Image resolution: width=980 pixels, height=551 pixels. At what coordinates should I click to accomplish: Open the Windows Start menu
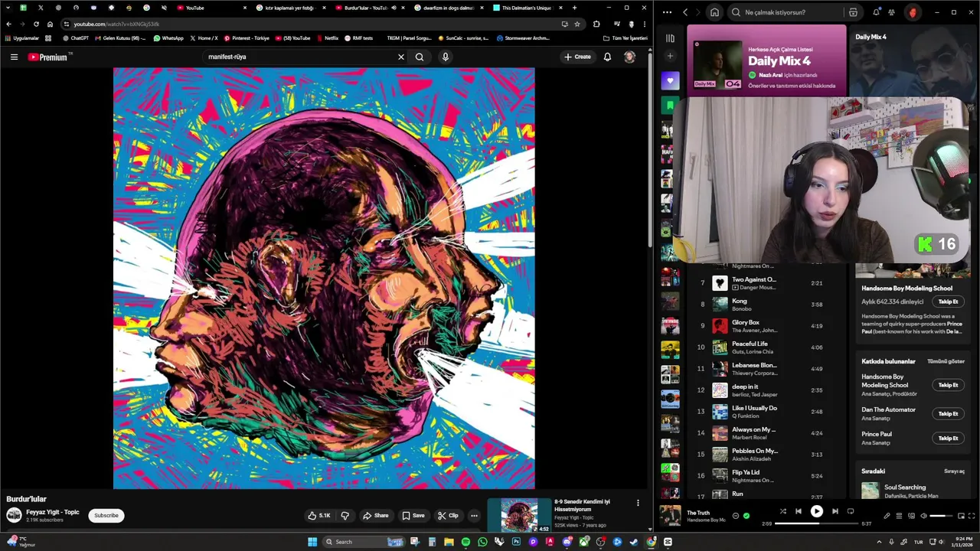point(312,542)
